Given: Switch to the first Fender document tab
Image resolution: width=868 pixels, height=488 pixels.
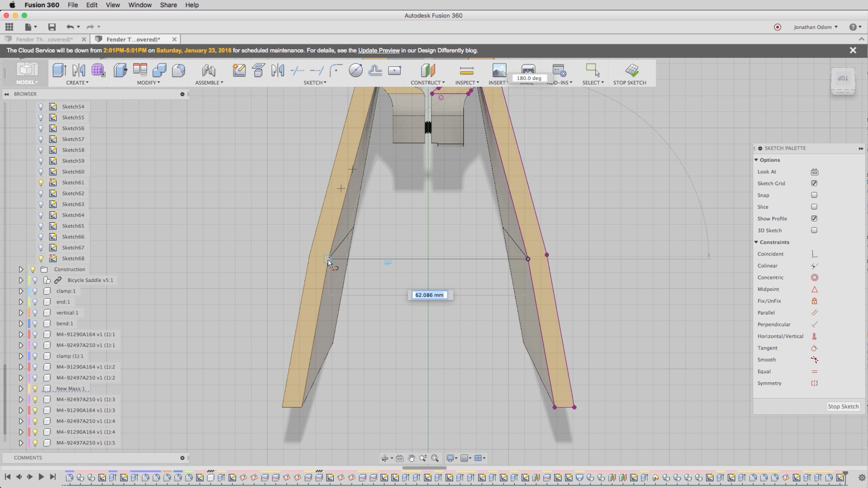Looking at the screenshot, I should coord(44,39).
